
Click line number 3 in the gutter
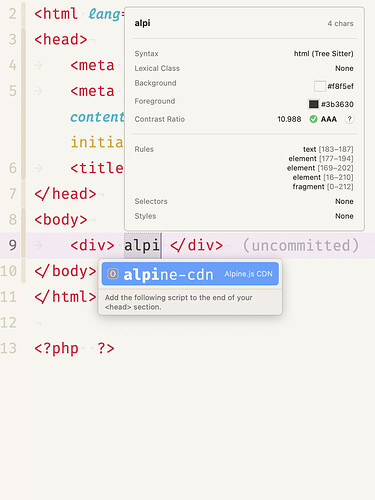pyautogui.click(x=12, y=40)
